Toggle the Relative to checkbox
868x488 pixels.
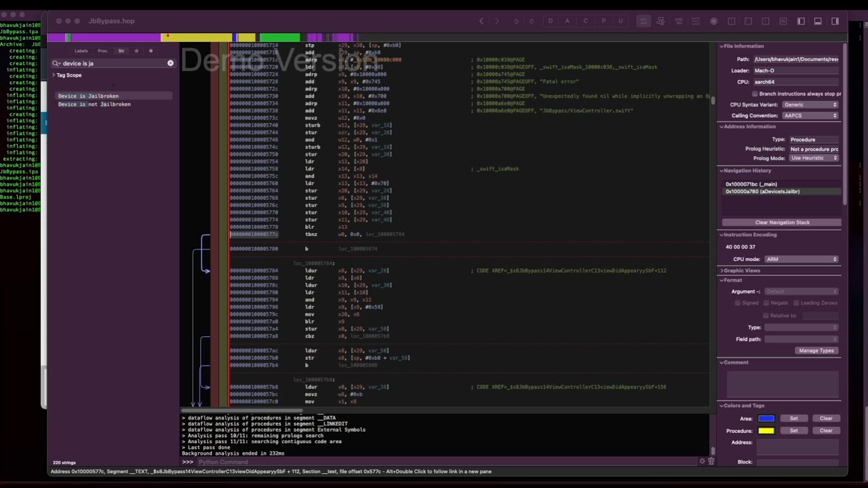click(766, 315)
